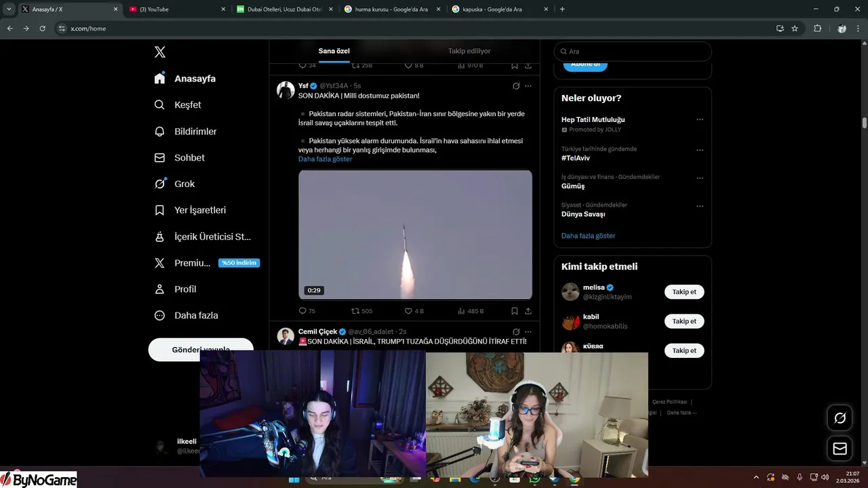The height and width of the screenshot is (488, 868).
Task: Open floating Grok button
Action: click(x=840, y=418)
